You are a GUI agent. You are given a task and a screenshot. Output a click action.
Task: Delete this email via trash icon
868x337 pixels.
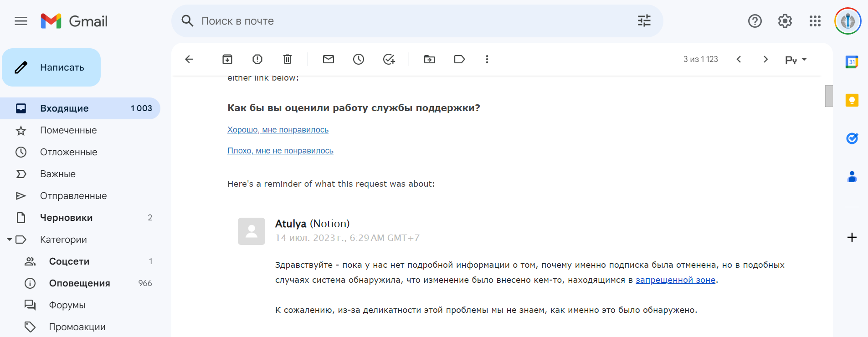click(287, 59)
